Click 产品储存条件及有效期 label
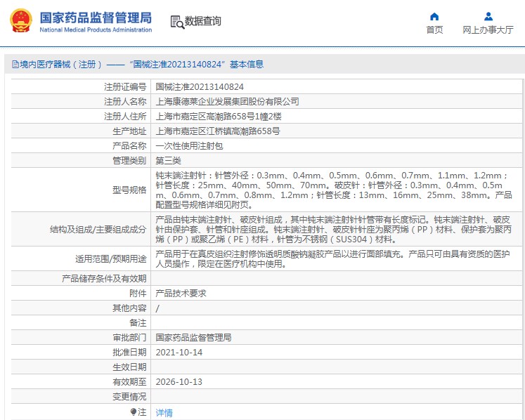 pos(104,278)
